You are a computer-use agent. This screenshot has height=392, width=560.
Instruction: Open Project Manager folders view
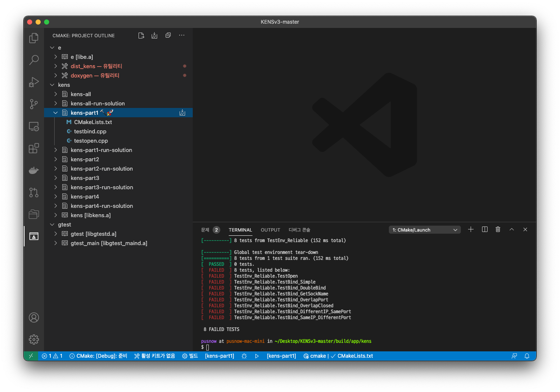(34, 214)
